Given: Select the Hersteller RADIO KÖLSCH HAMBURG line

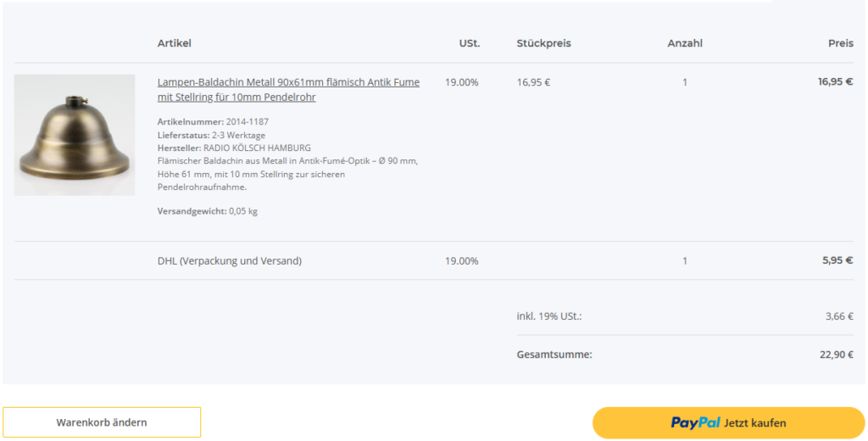Looking at the screenshot, I should click(x=234, y=148).
